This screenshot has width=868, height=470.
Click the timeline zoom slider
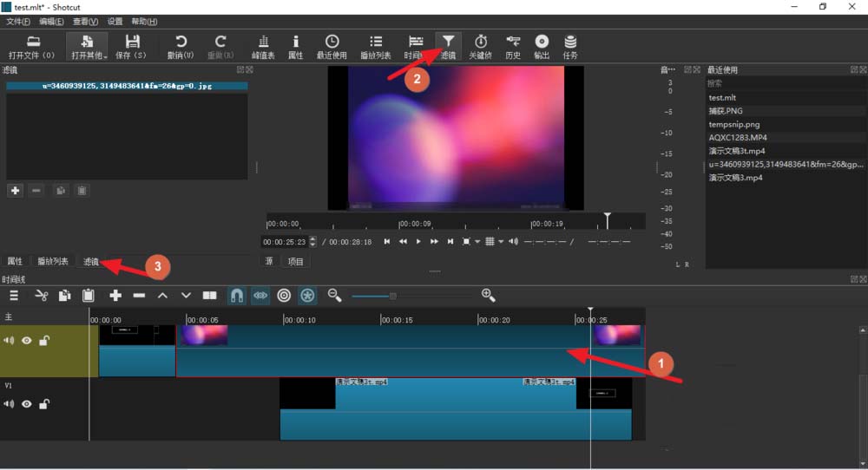point(392,296)
